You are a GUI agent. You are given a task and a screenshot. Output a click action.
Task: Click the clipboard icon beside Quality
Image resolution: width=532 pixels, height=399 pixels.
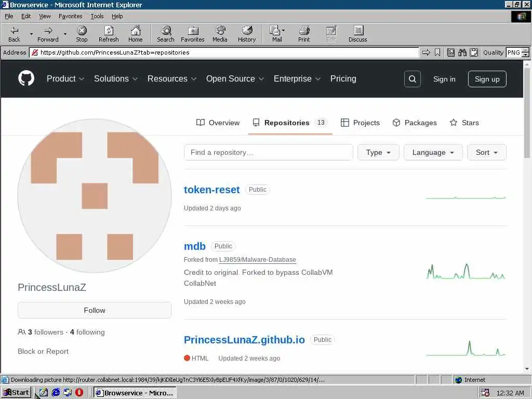474,52
